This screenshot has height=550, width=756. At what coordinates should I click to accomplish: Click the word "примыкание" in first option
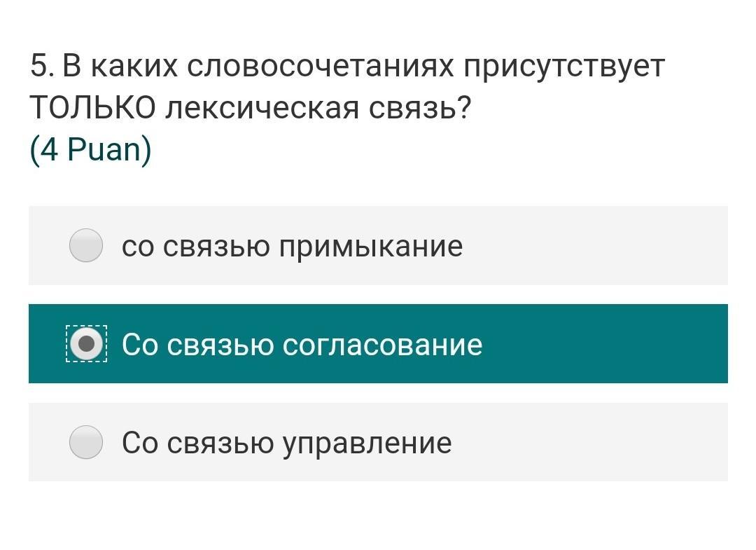[x=371, y=247]
